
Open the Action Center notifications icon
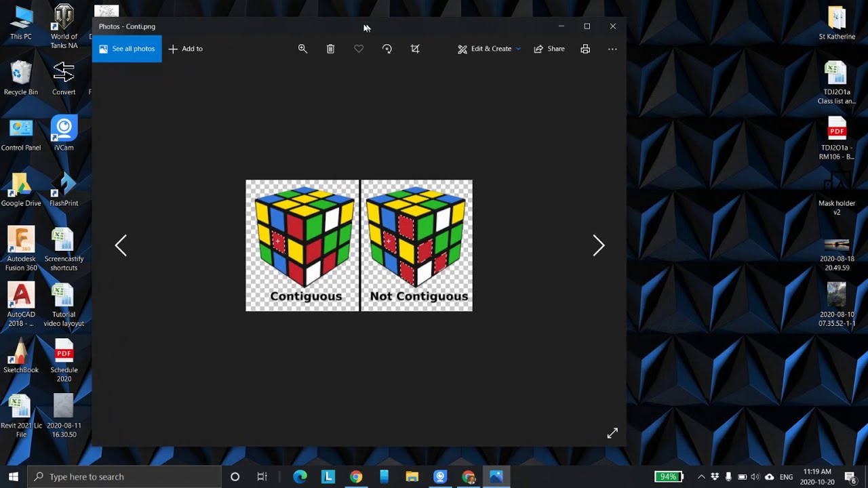[x=850, y=476]
